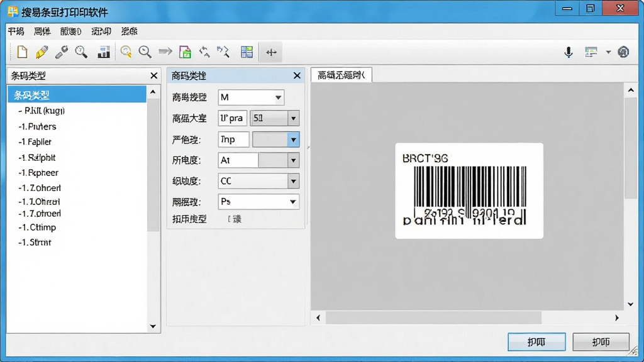The height and width of the screenshot is (362, 644).
Task: Click the first rotate-arrows toolbar icon
Action: 204,52
